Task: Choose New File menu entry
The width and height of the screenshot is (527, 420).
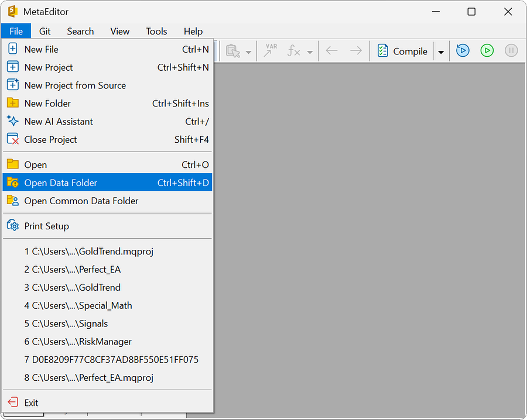Action: click(x=108, y=49)
